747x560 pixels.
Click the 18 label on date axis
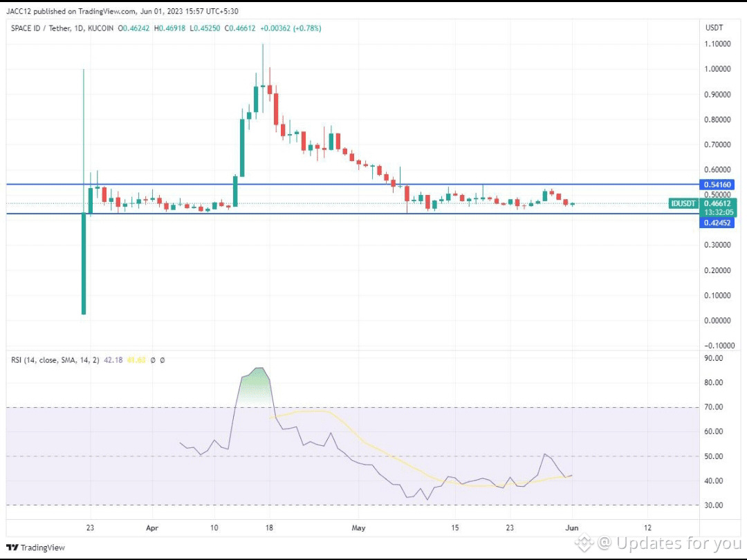click(269, 528)
